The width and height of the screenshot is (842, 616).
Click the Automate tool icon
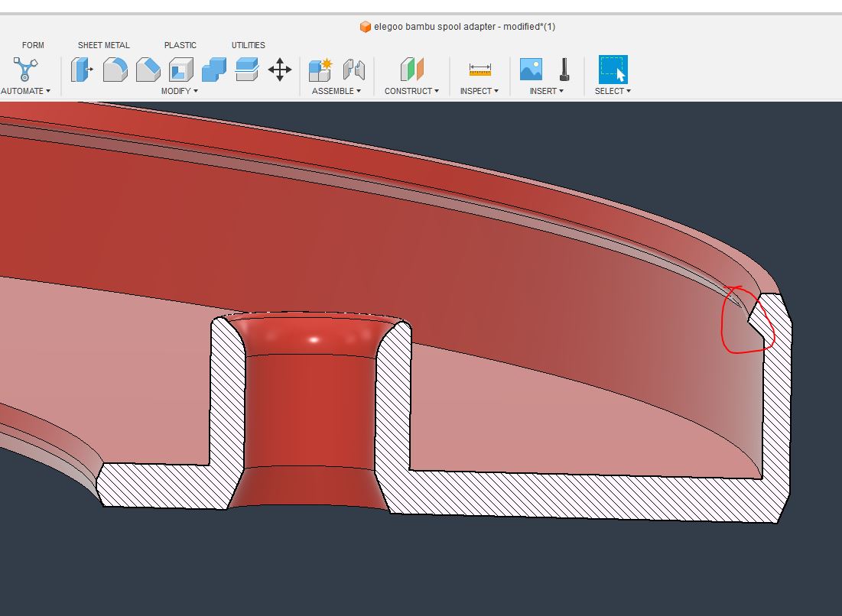(x=24, y=70)
